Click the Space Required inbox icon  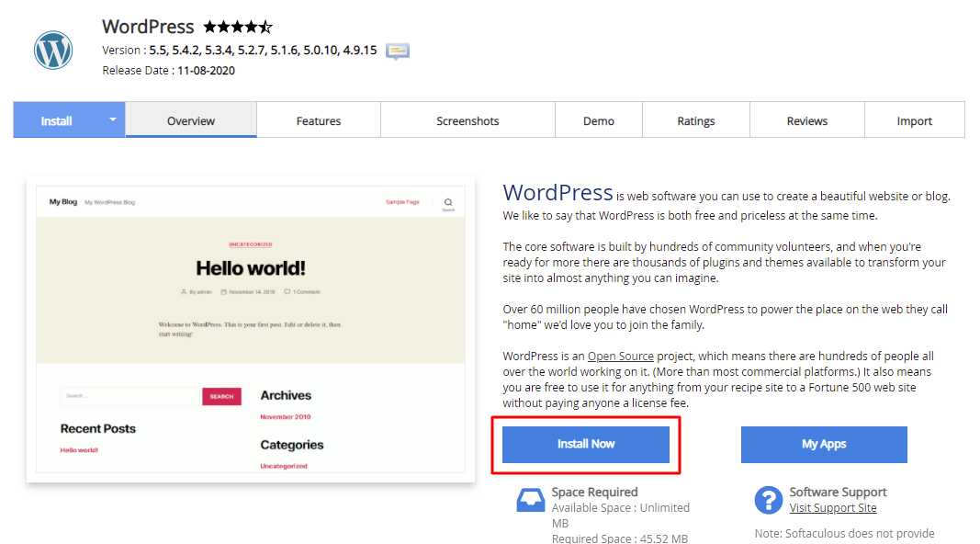[x=531, y=500]
